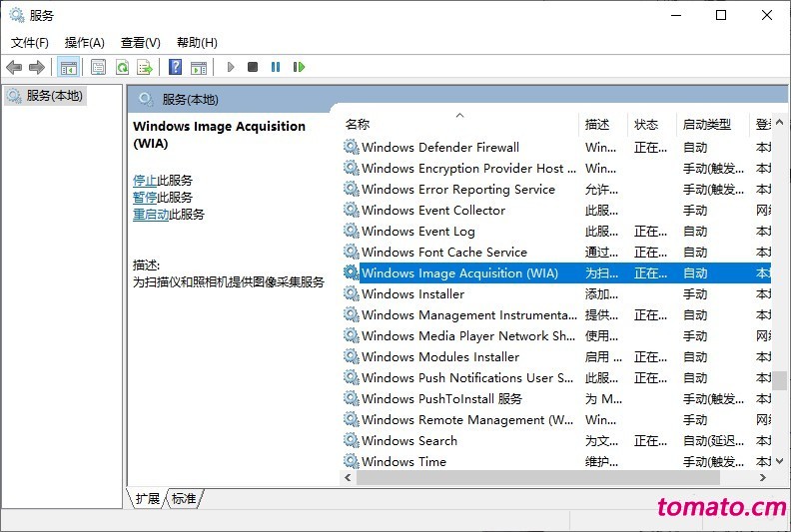Click 维护... description of Windows Time
This screenshot has width=791, height=532.
601,461
